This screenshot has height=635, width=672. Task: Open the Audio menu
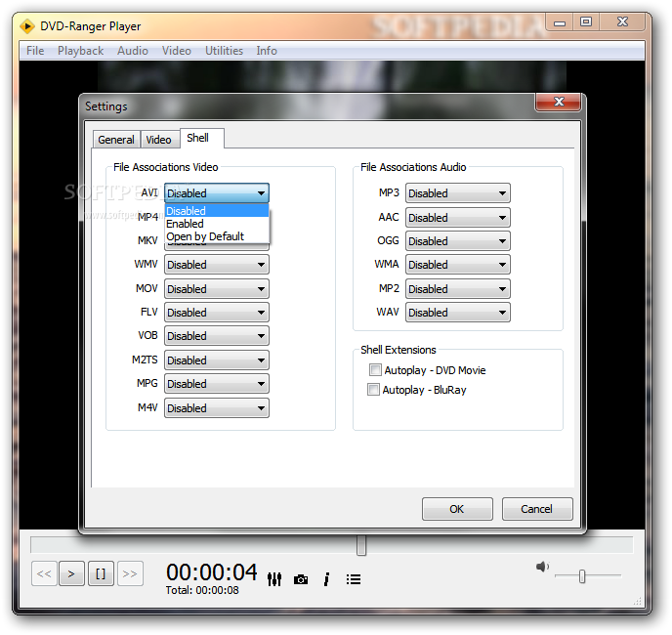coord(133,51)
